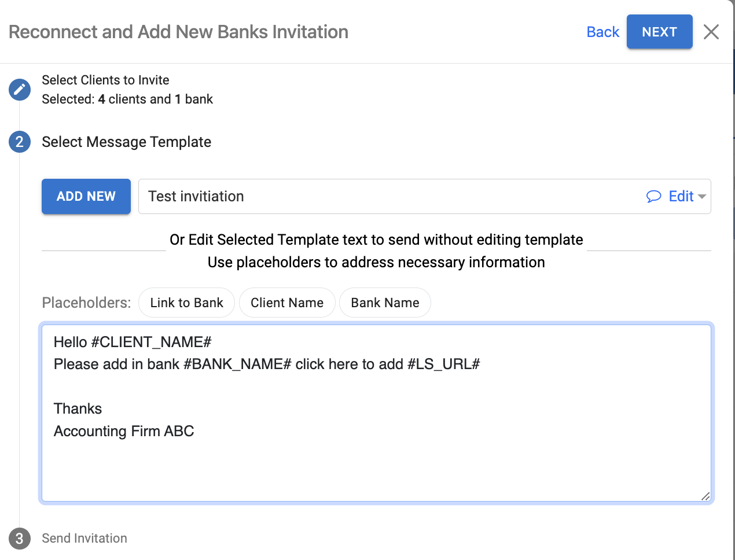Click the step 3 number circle
Screen dimensions: 735x560
click(x=20, y=539)
